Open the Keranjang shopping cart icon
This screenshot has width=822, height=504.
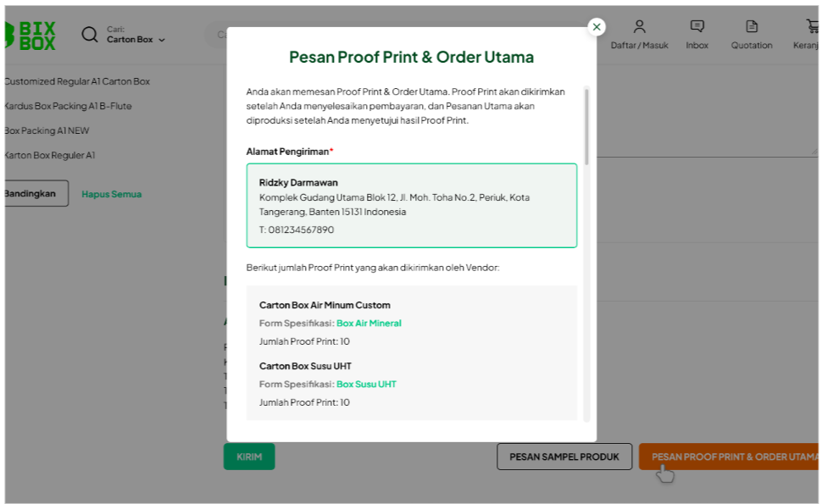[812, 27]
